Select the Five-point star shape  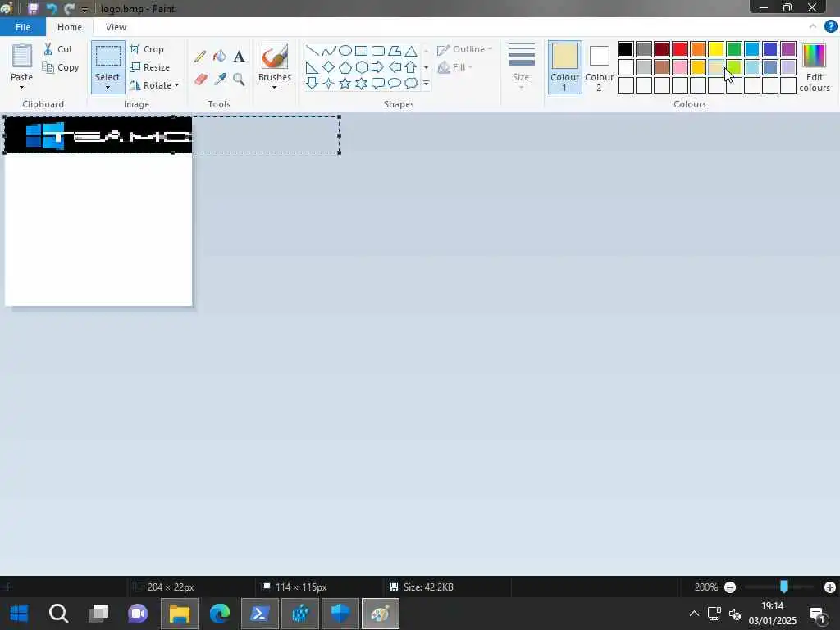coord(345,83)
